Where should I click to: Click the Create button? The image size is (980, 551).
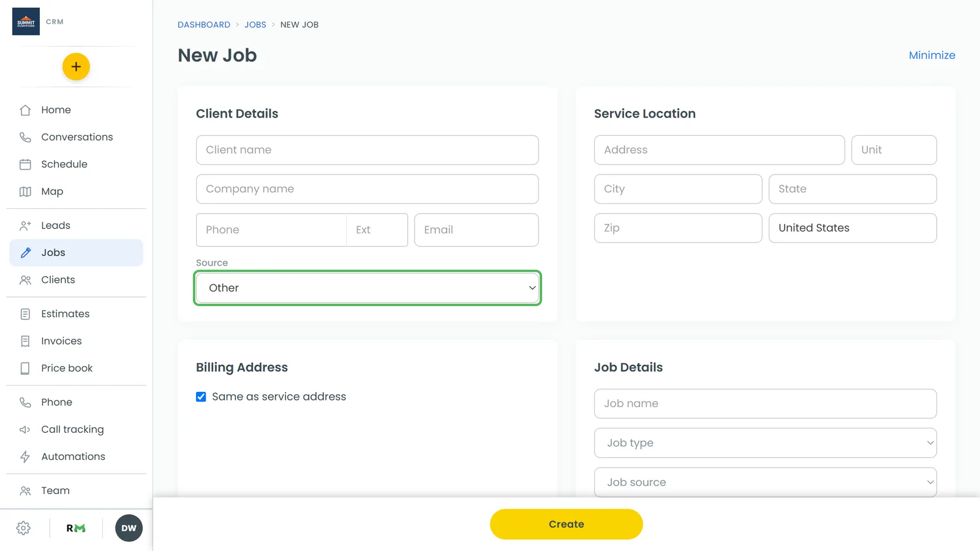pos(567,524)
